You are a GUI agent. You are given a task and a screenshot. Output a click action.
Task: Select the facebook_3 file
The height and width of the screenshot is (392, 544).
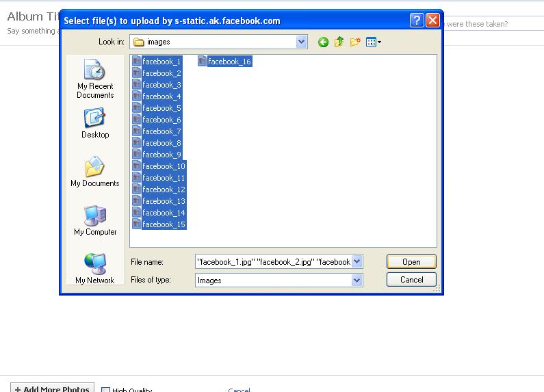pyautogui.click(x=157, y=85)
